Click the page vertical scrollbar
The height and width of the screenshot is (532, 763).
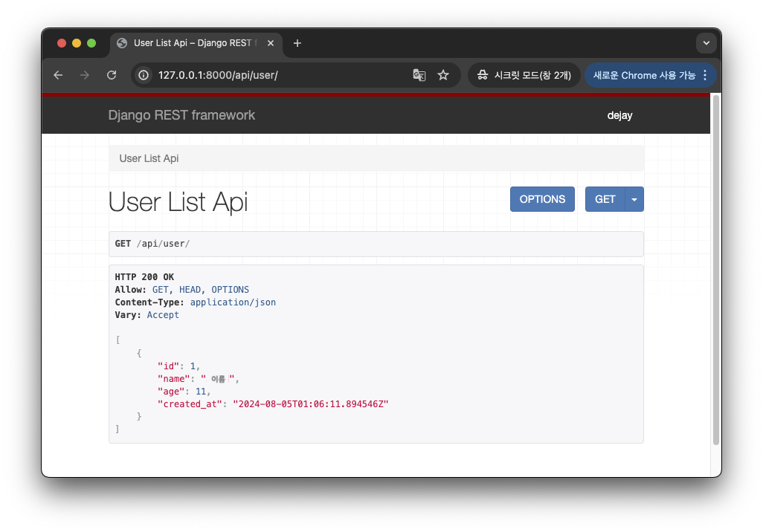coord(716,270)
